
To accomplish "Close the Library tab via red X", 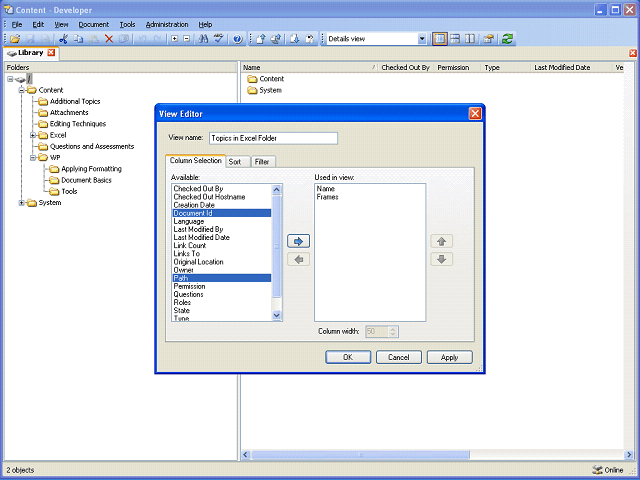I will (x=51, y=53).
